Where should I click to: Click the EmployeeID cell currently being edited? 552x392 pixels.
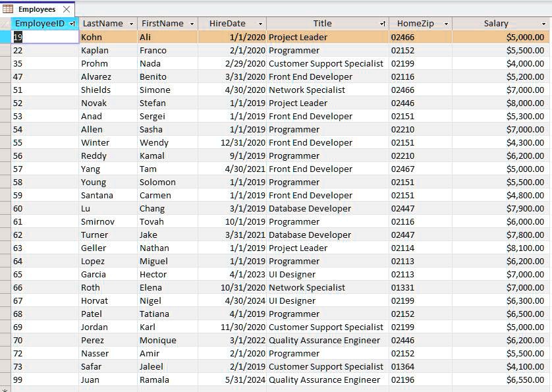point(43,37)
